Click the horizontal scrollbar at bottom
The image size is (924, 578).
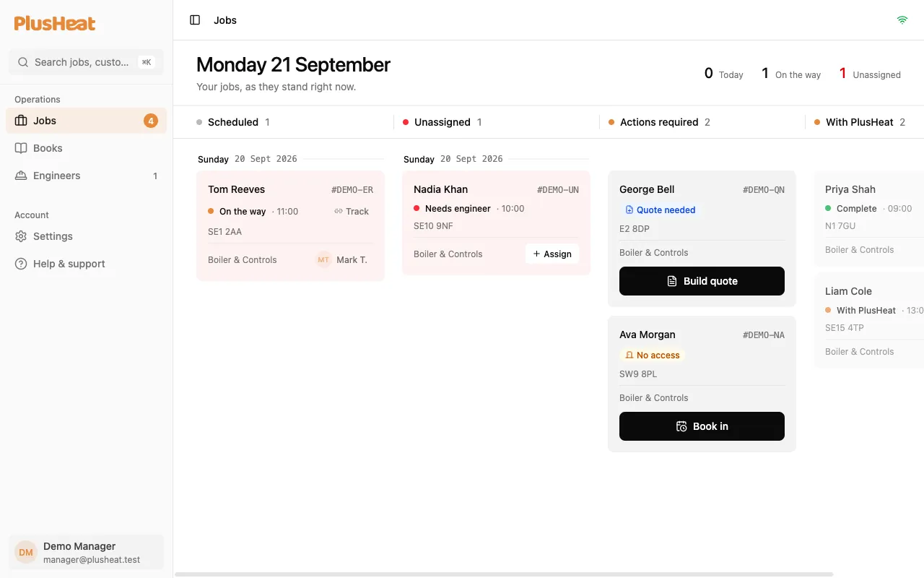click(x=504, y=574)
